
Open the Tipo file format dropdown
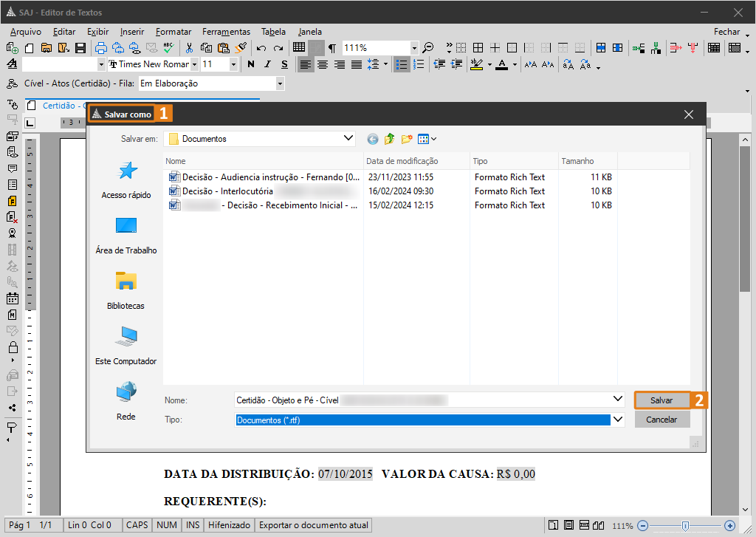coord(618,420)
